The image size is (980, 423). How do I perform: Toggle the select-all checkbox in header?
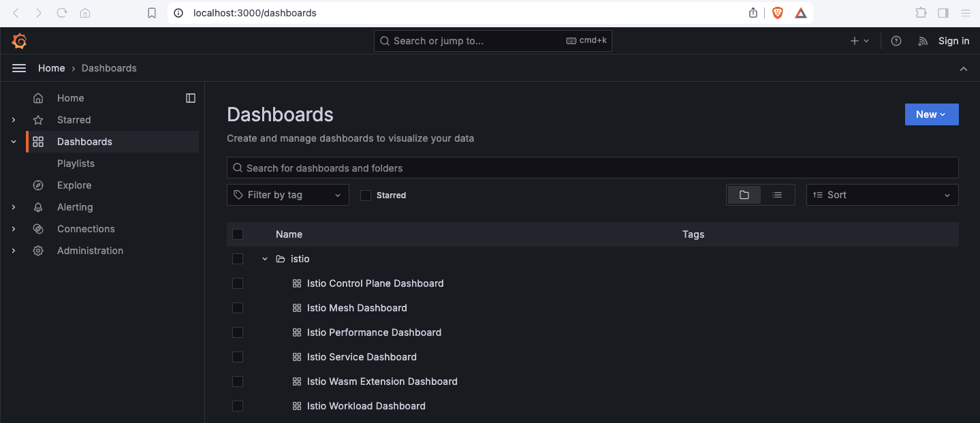(238, 234)
